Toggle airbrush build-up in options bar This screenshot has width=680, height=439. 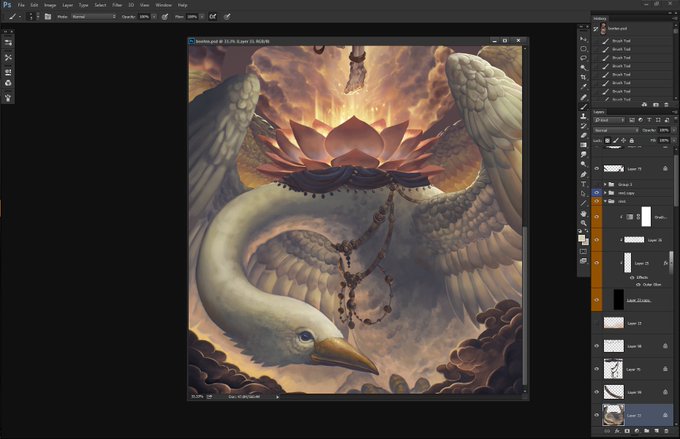(212, 16)
